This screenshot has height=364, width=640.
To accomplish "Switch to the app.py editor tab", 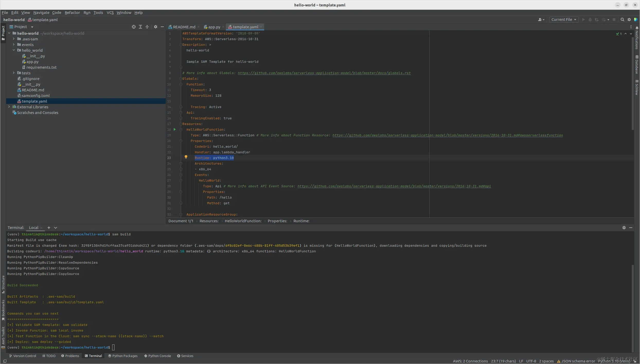I will [214, 27].
